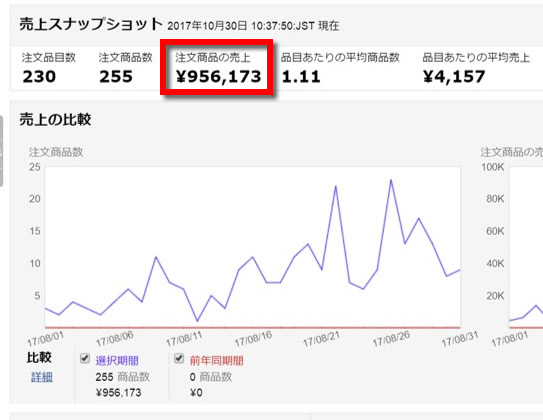This screenshot has width=543, height=420.
Task: Uncheck the 前年同期間 checkbox
Action: [x=179, y=358]
